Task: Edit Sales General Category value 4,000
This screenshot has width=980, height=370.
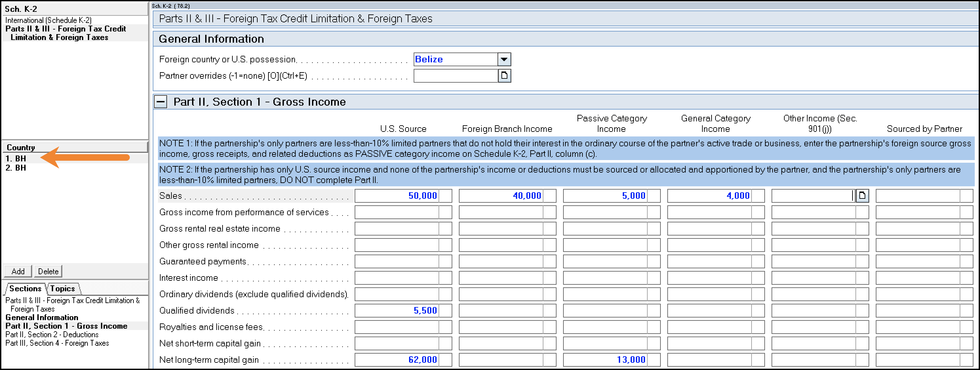Action: (710, 195)
